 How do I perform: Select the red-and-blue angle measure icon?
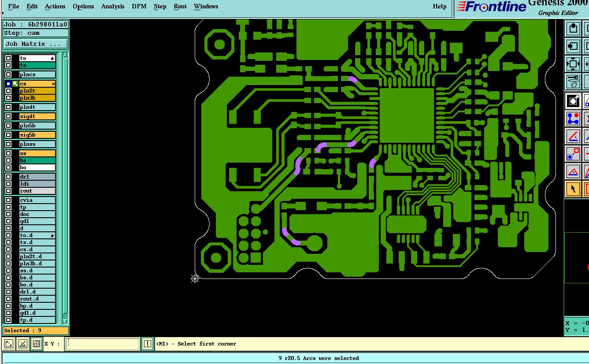(x=573, y=136)
